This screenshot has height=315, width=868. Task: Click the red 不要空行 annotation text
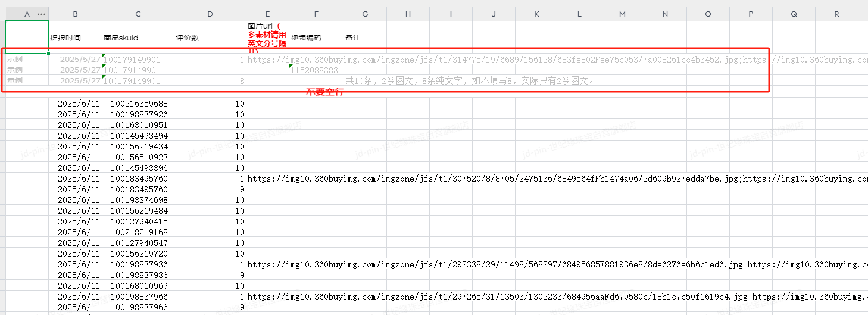click(x=324, y=92)
